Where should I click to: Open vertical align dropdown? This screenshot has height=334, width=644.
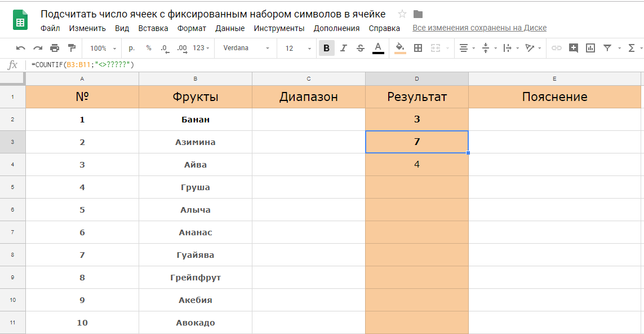coord(488,48)
